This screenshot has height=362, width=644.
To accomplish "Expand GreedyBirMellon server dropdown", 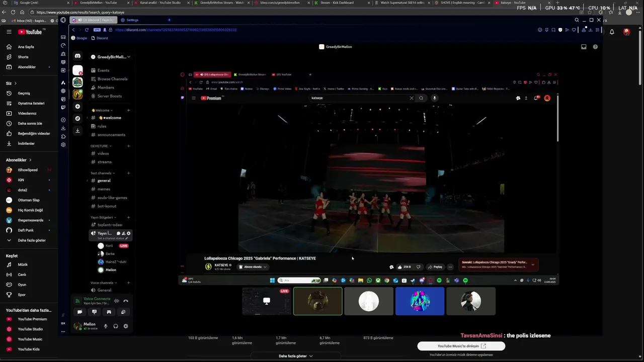I will pyautogui.click(x=129, y=57).
